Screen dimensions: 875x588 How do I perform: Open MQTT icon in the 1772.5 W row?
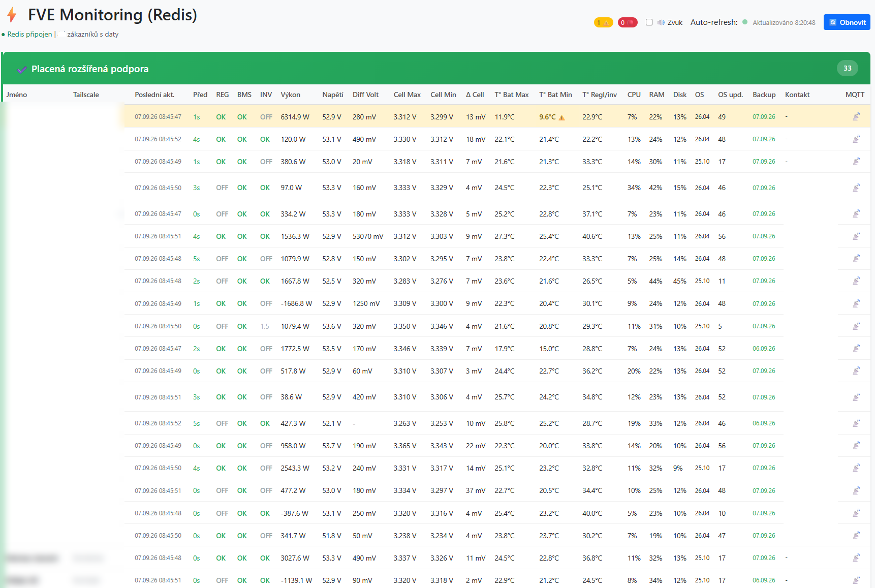coord(856,348)
